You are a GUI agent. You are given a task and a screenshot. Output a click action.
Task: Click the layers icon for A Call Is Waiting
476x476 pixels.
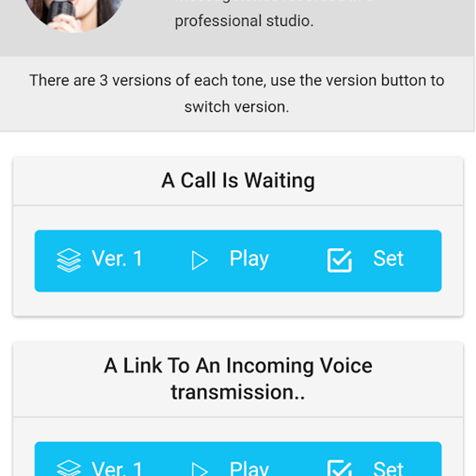click(69, 260)
